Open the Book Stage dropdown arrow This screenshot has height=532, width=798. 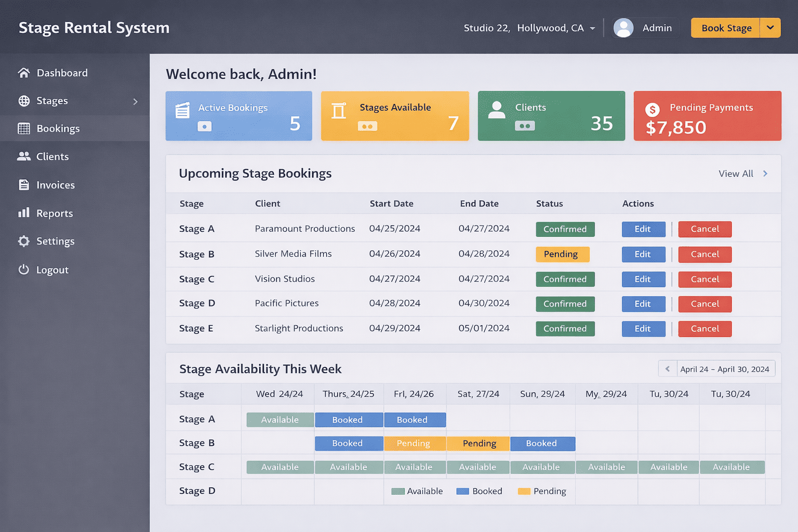tap(770, 28)
